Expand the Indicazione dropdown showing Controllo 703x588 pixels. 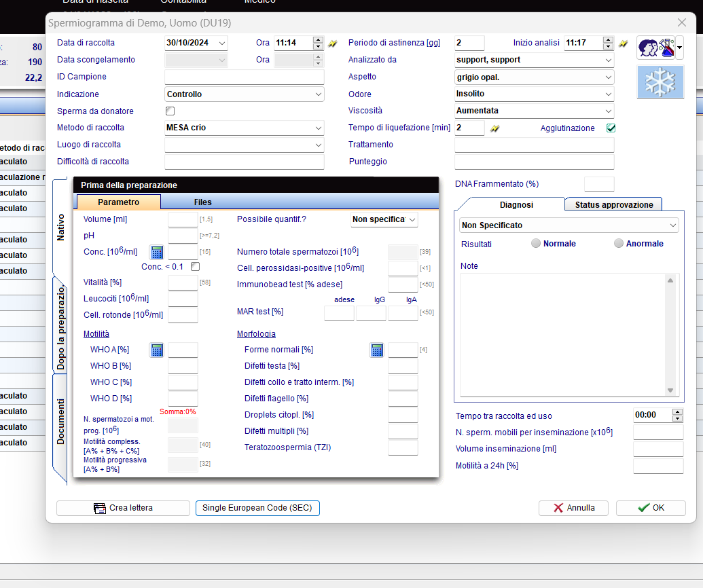point(319,94)
